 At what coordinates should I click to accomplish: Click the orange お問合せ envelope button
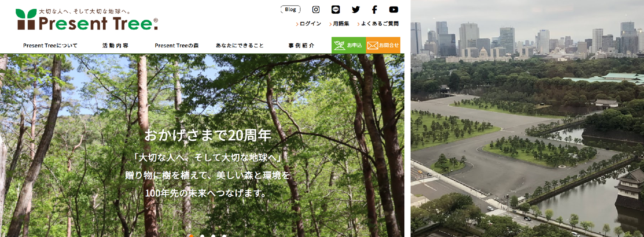pos(383,46)
